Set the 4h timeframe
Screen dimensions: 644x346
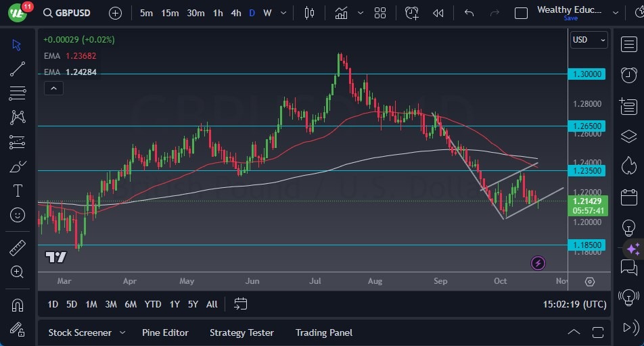pyautogui.click(x=235, y=13)
